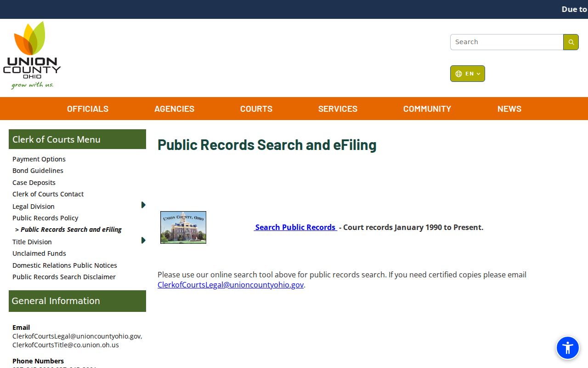This screenshot has height=368, width=588.
Task: Focus the Search input field
Action: click(x=507, y=42)
